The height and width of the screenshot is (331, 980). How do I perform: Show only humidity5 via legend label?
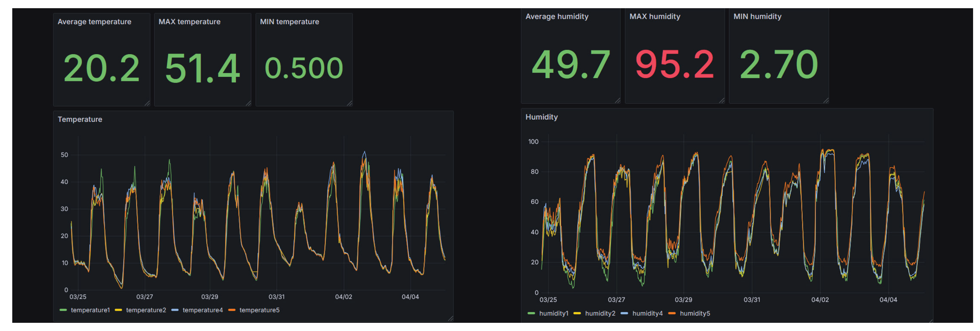695,313
